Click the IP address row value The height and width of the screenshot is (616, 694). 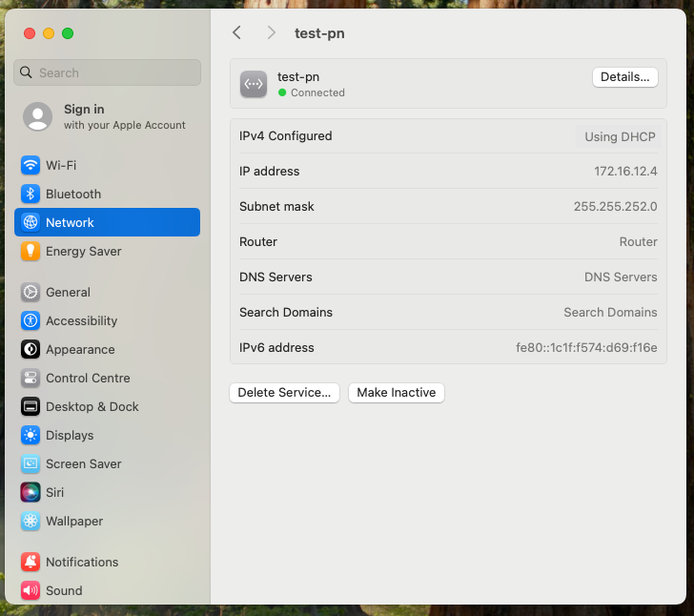(625, 172)
